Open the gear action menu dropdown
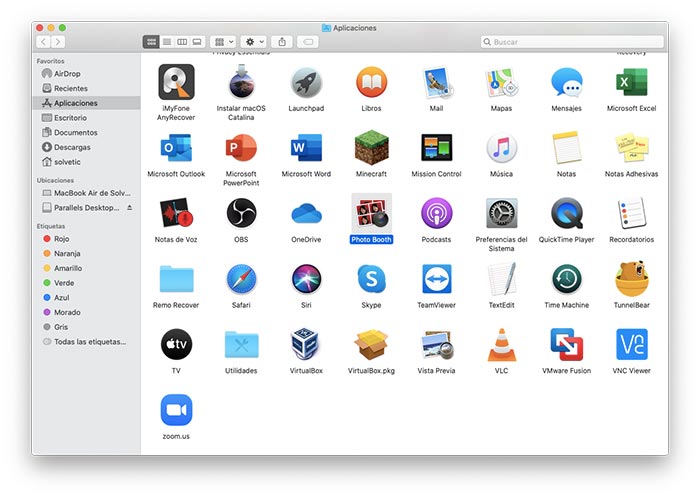This screenshot has width=700, height=497. 254,42
